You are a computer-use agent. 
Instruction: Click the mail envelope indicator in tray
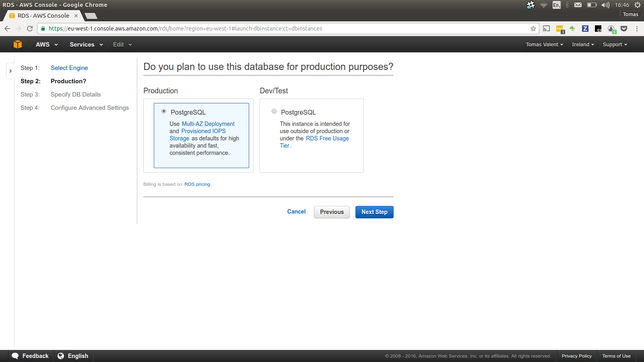click(x=578, y=5)
